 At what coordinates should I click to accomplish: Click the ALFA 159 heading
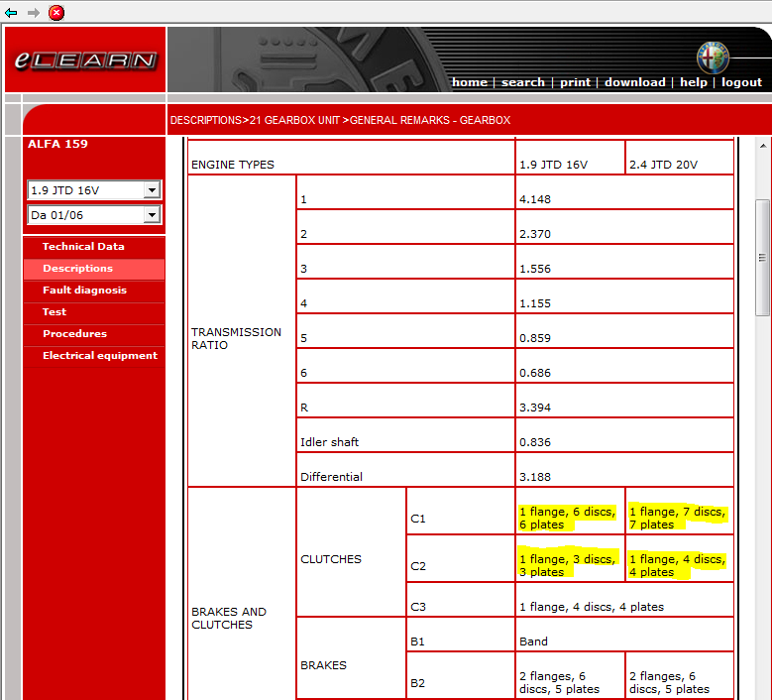(x=57, y=144)
